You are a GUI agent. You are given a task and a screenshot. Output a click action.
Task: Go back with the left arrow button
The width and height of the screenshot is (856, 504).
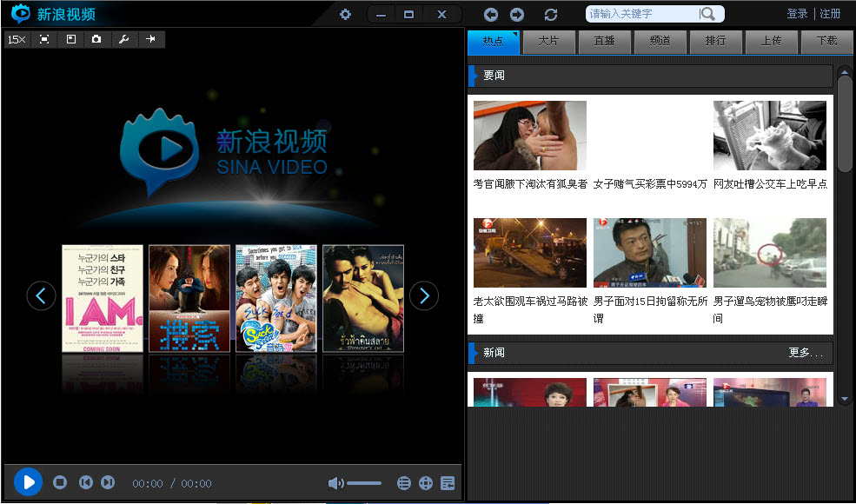coord(491,15)
